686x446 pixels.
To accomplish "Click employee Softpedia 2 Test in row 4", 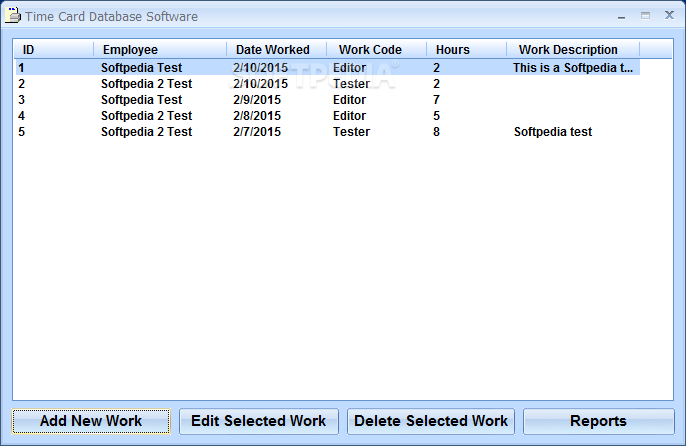I will [x=147, y=116].
